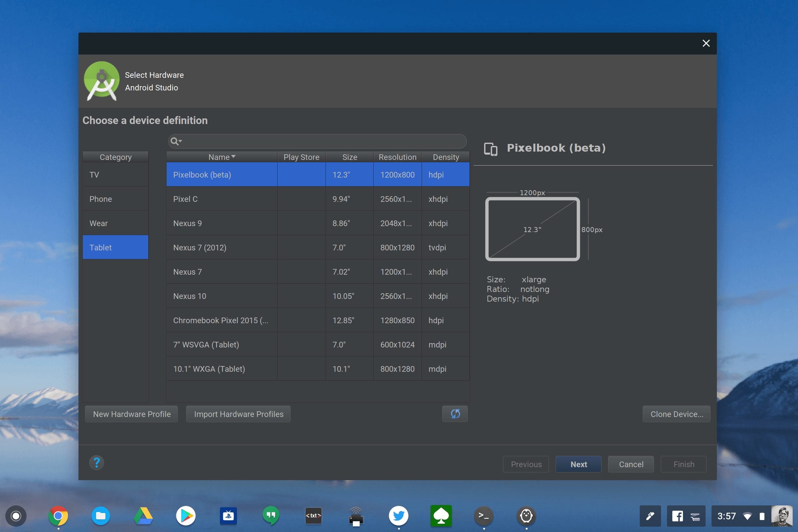The width and height of the screenshot is (798, 532).
Task: Open the Android Studio shelf icon
Action: pyautogui.click(x=526, y=516)
